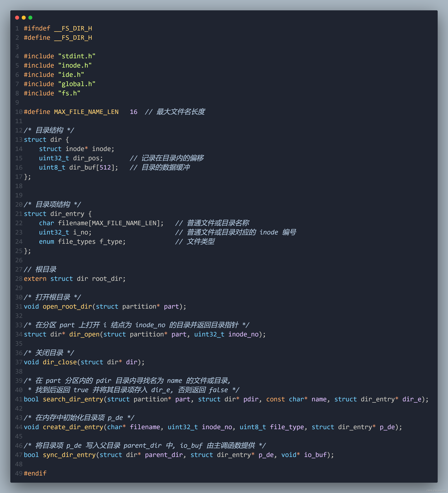Click the yellow minimize dot
Screen dimensions: 448x493
point(24,18)
